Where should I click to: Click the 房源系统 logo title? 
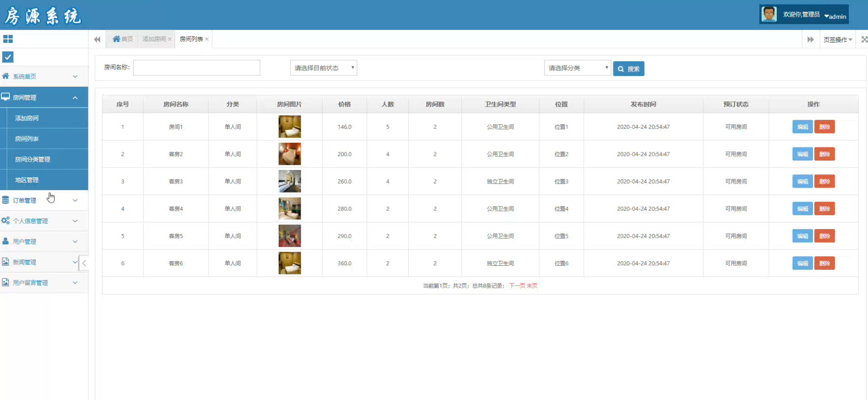click(x=43, y=16)
